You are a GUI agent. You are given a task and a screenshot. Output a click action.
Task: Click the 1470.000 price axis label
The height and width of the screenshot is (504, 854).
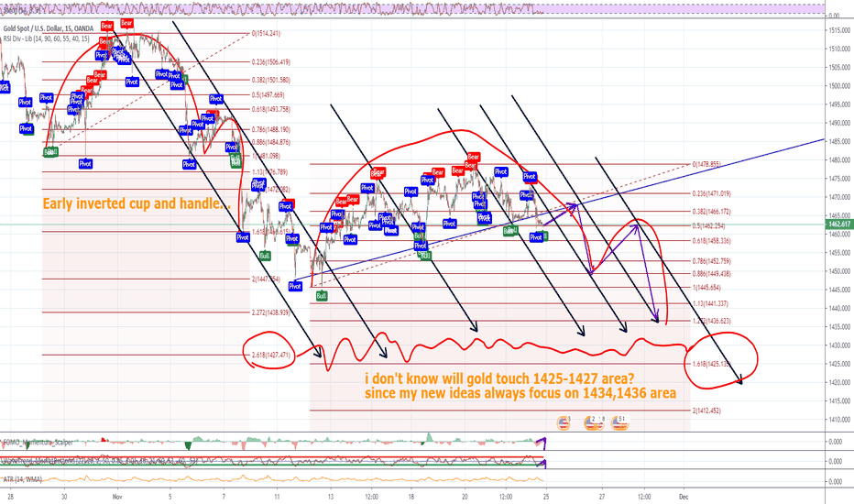[x=839, y=197]
